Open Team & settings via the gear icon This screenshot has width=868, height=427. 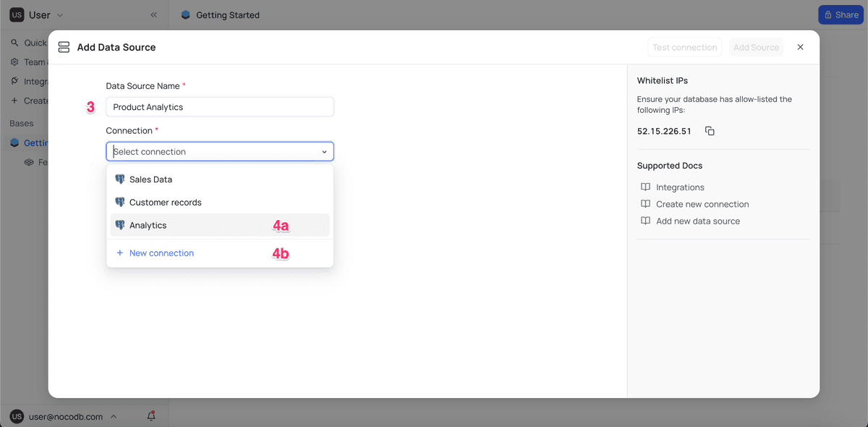tap(16, 62)
